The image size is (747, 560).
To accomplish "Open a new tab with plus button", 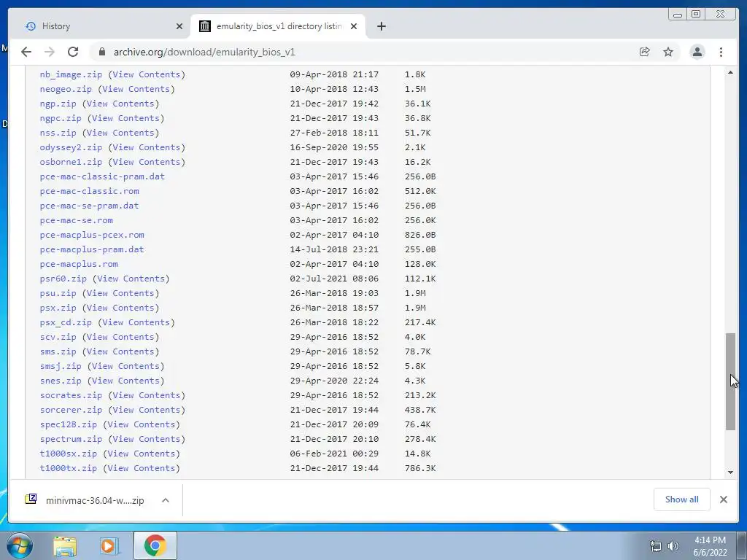I will click(x=381, y=26).
